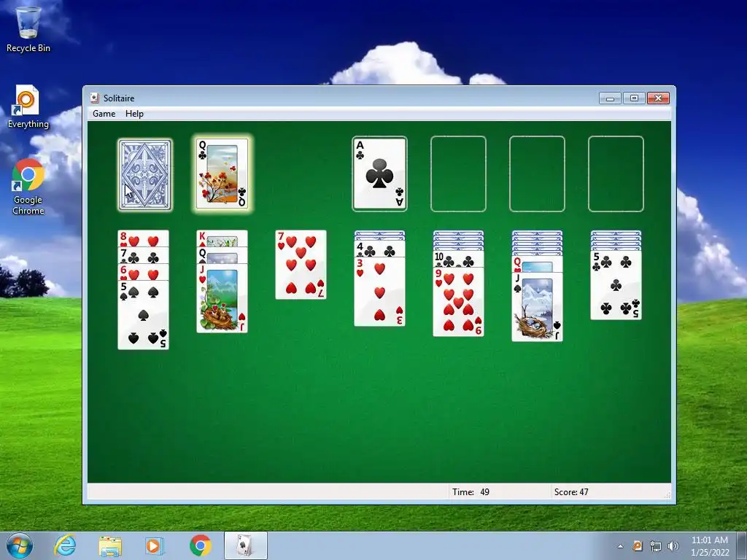Click the fourth empty foundation slot

pyautogui.click(x=616, y=174)
